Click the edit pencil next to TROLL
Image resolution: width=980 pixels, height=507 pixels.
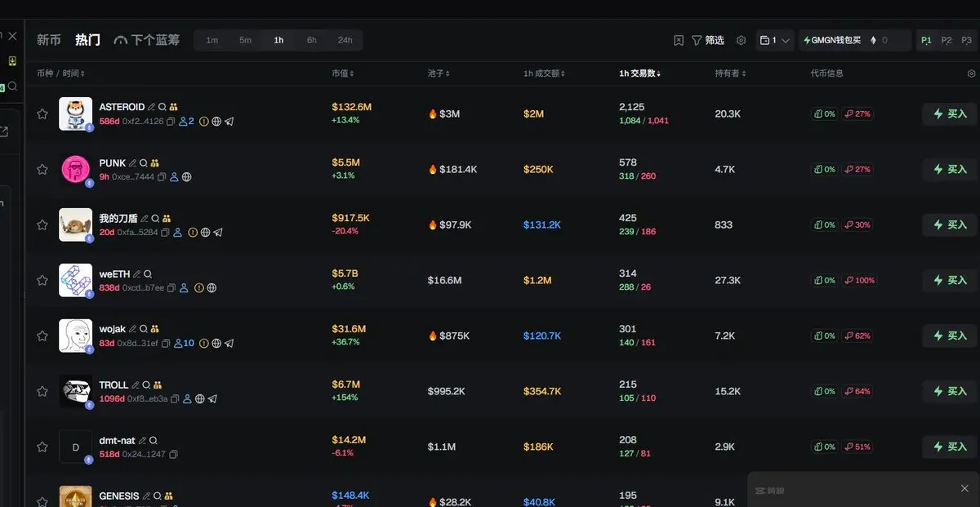coord(136,385)
